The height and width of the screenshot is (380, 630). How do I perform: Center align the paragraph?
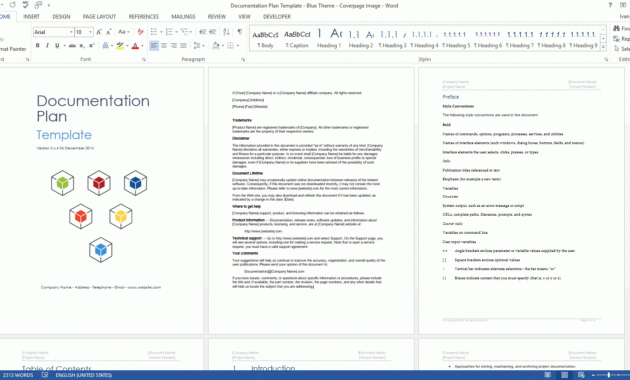(164, 46)
